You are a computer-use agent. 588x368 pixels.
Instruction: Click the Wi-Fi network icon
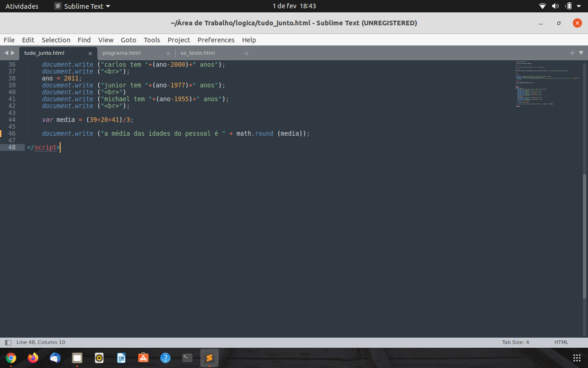tap(543, 6)
